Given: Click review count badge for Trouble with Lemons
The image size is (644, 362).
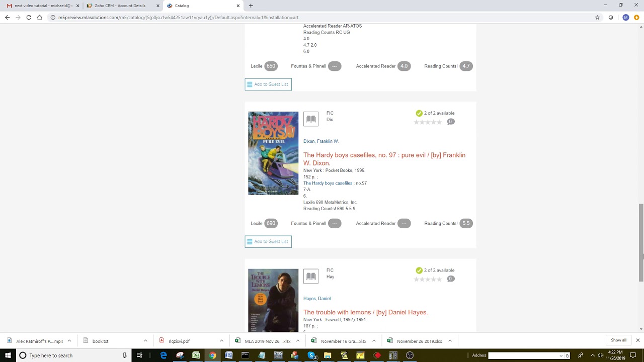Looking at the screenshot, I should [451, 279].
